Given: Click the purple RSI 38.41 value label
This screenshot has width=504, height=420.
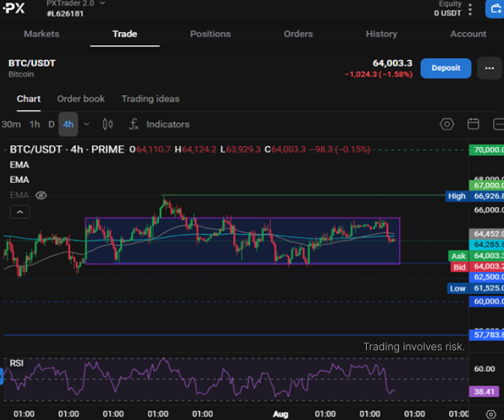Looking at the screenshot, I should click(x=484, y=391).
